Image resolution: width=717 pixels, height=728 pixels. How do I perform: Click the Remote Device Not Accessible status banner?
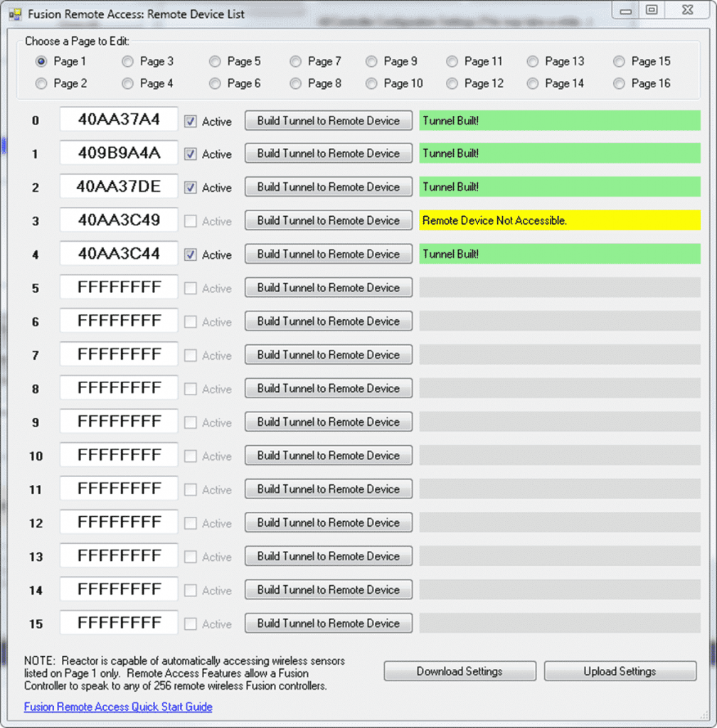point(560,221)
